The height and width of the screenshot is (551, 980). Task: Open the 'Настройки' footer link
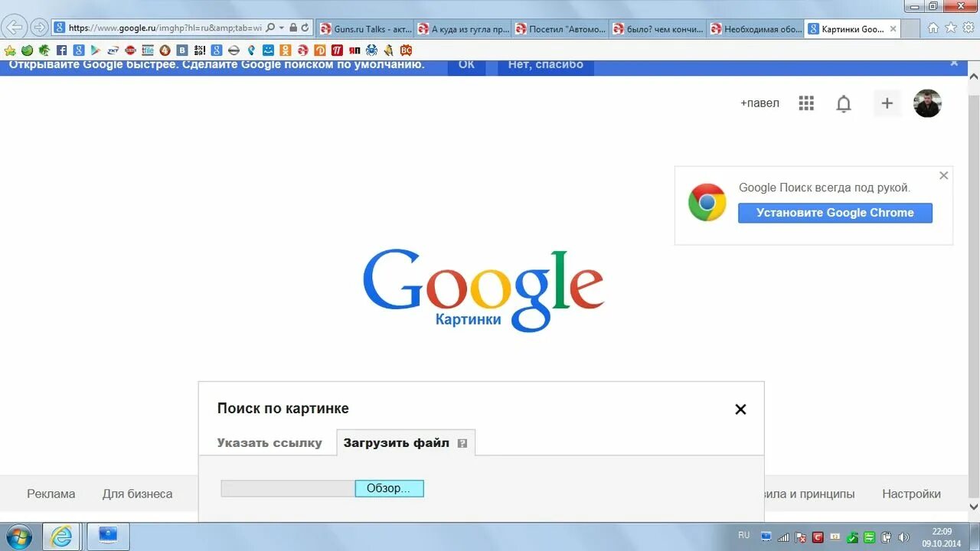tap(911, 494)
